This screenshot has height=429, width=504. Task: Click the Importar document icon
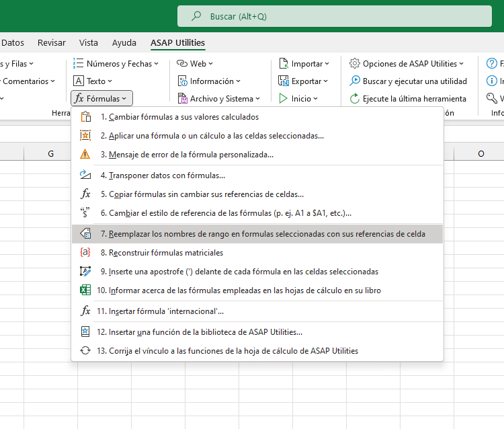point(284,63)
